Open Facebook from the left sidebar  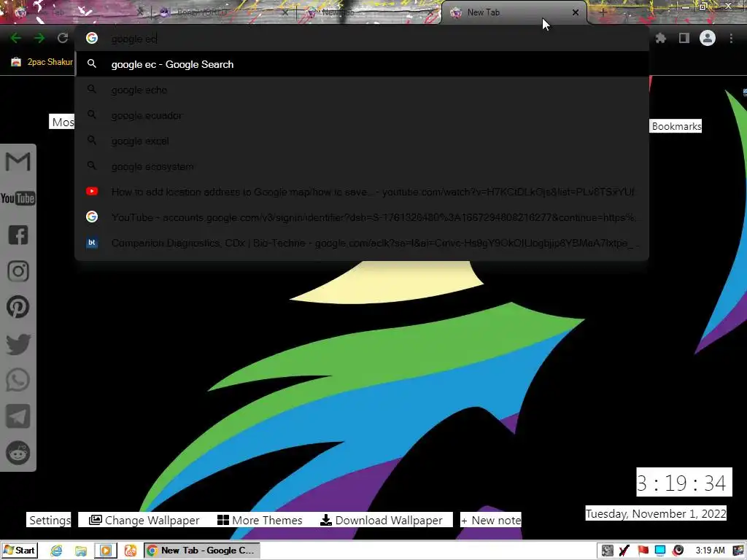point(18,235)
